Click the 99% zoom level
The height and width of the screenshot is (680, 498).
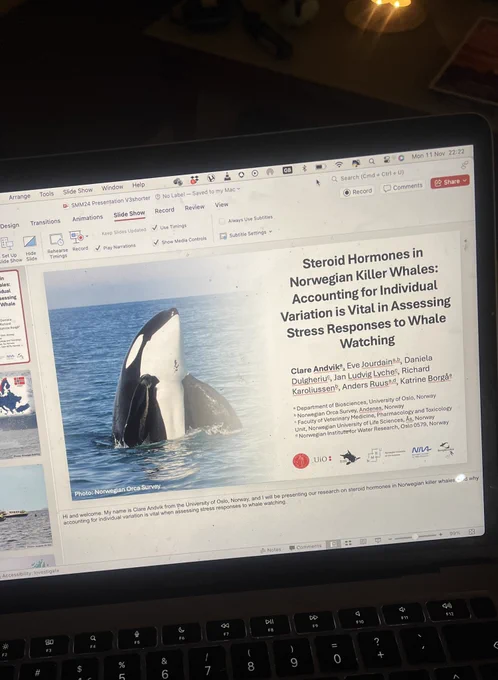pos(455,533)
